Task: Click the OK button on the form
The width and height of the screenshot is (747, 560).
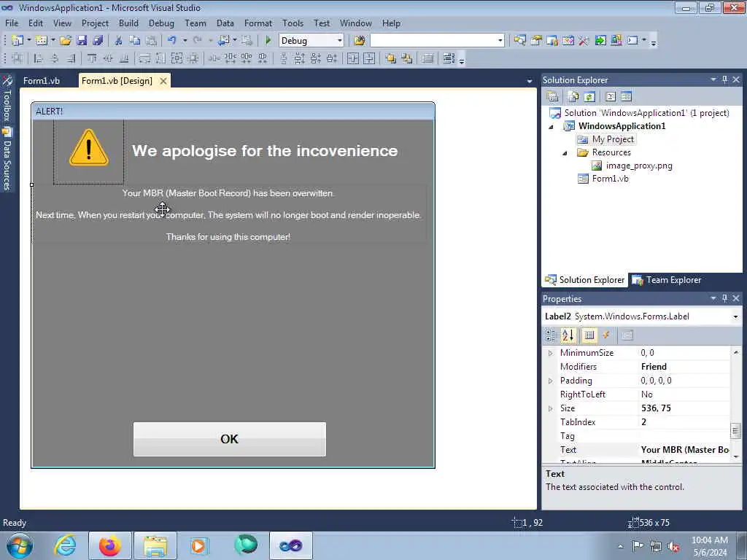Action: click(230, 439)
